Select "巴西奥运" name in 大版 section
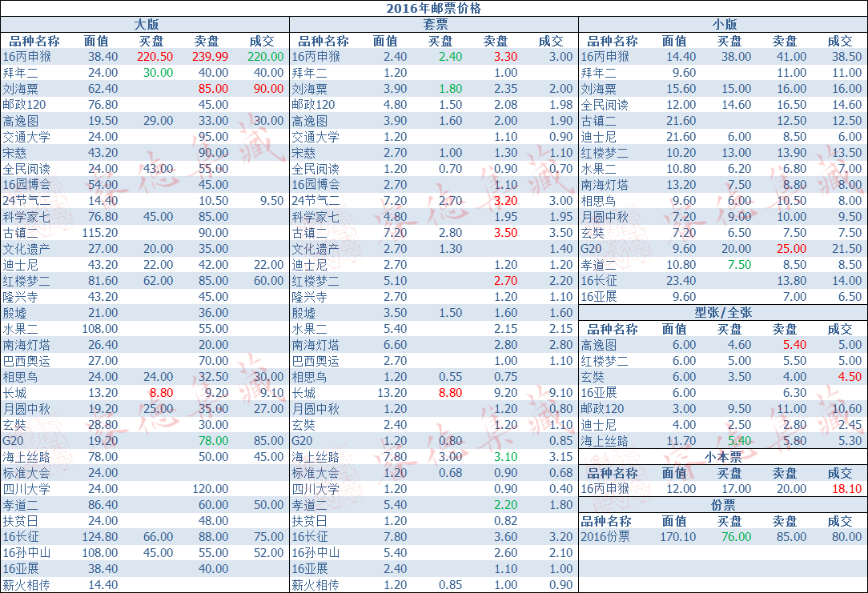 26,361
